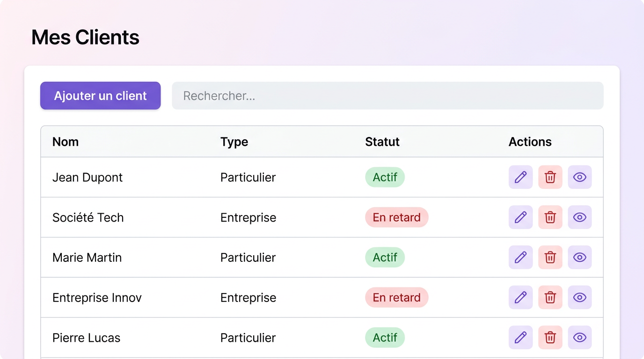Select the Entreprise Innov name cell

coord(97,297)
